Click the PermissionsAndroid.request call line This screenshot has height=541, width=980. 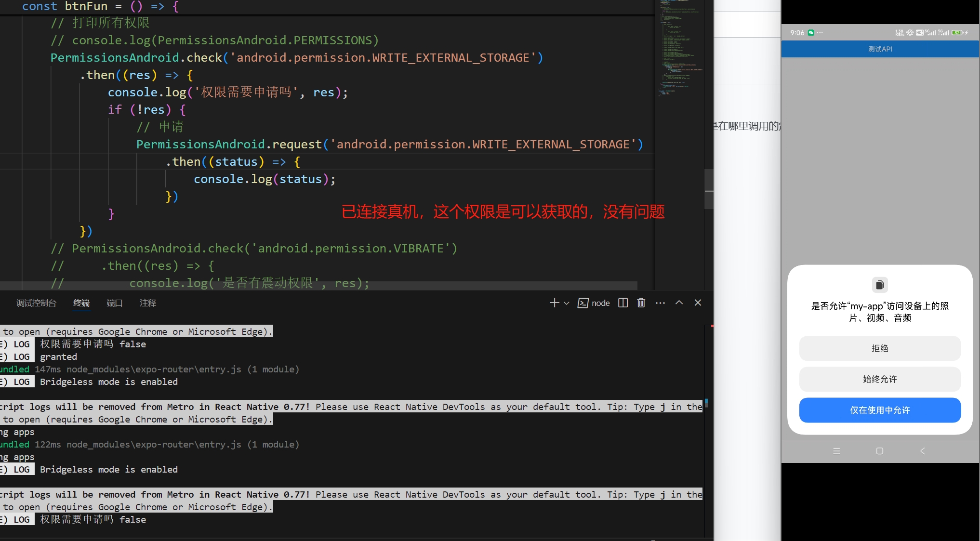[390, 145]
